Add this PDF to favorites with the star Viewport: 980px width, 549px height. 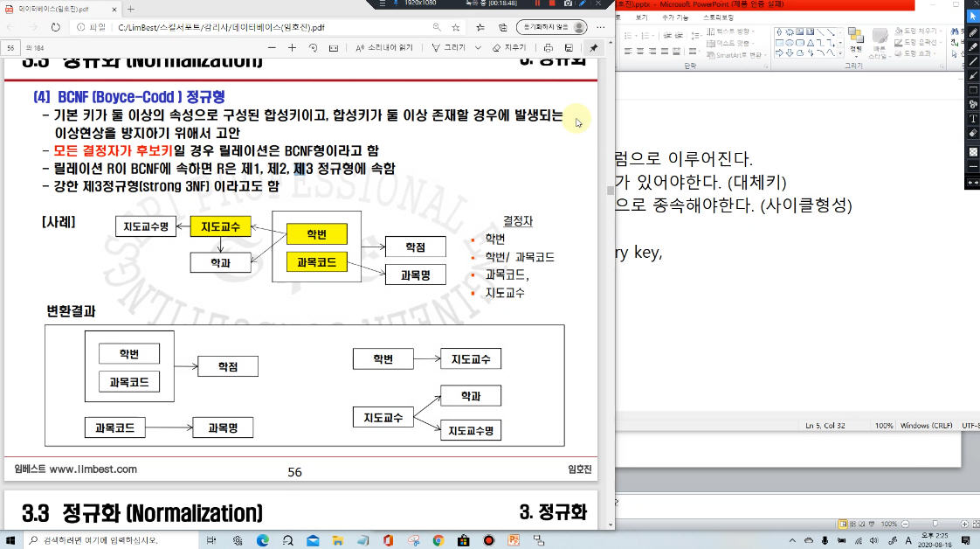coord(456,27)
